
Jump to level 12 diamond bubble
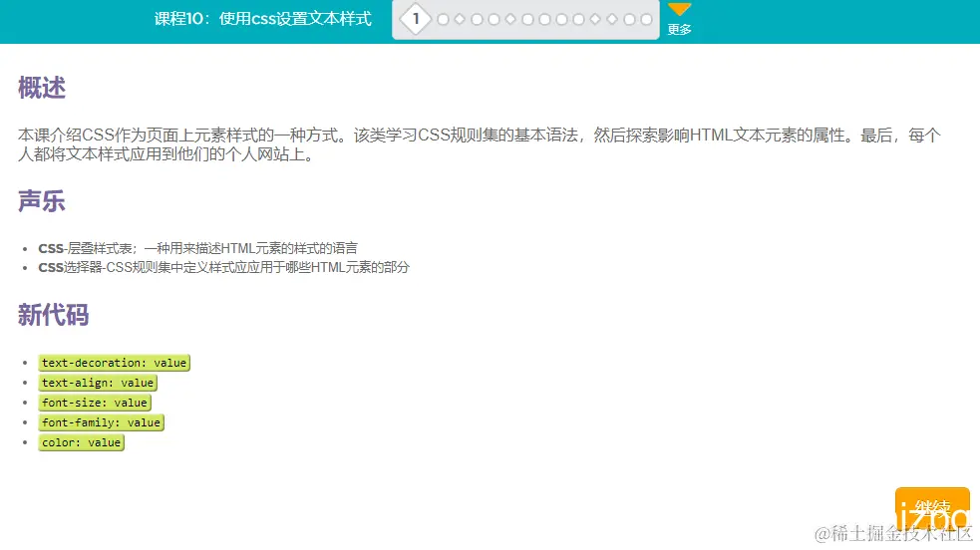pyautogui.click(x=612, y=20)
